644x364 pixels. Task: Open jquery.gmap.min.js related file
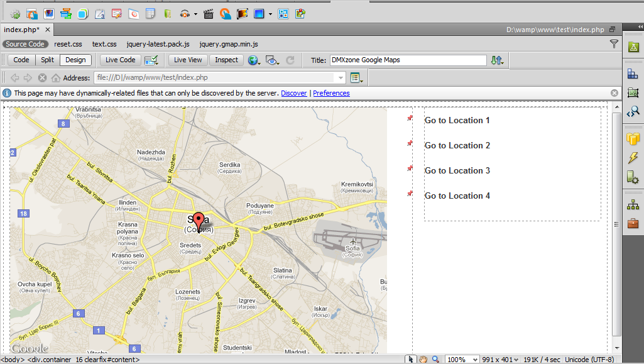point(229,44)
